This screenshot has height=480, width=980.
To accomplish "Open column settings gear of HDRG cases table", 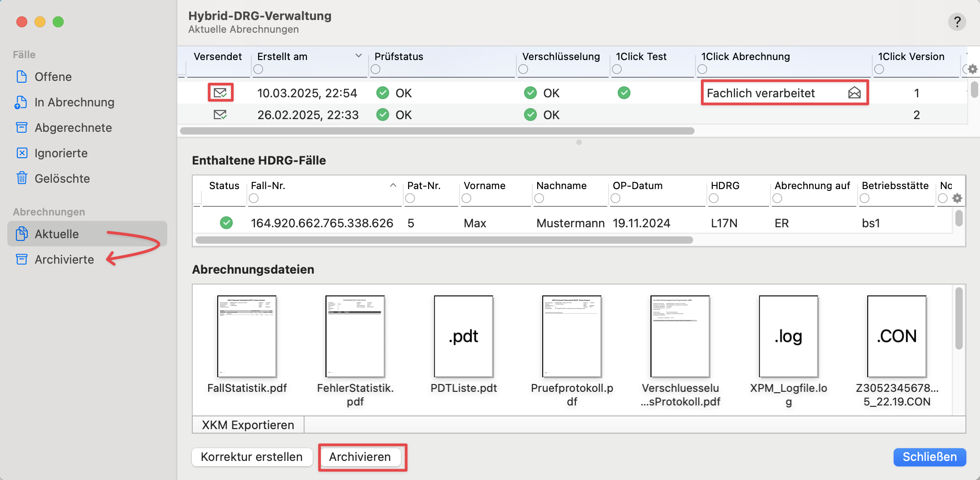I will coord(957,198).
